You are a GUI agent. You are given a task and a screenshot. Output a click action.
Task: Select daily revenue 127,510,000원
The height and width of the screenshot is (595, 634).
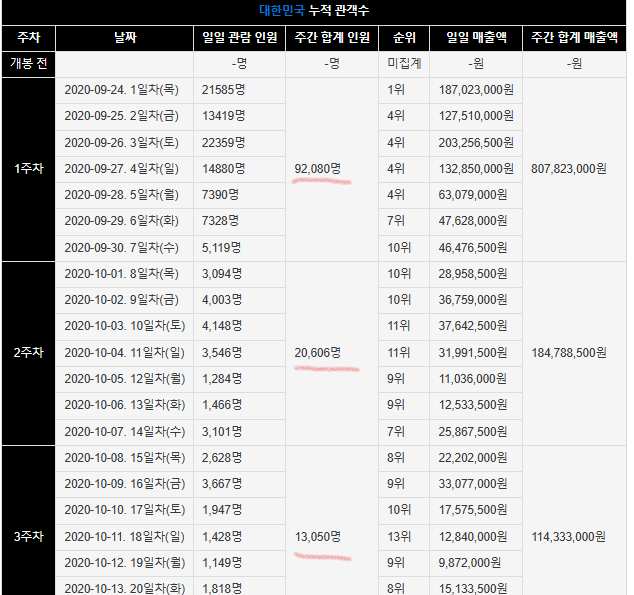(x=476, y=116)
